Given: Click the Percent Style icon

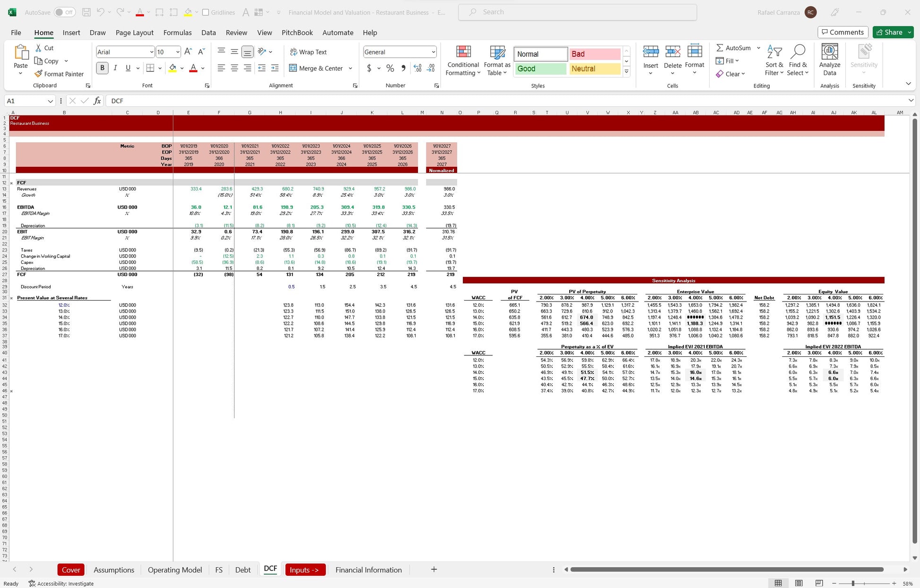Looking at the screenshot, I should pyautogui.click(x=390, y=68).
